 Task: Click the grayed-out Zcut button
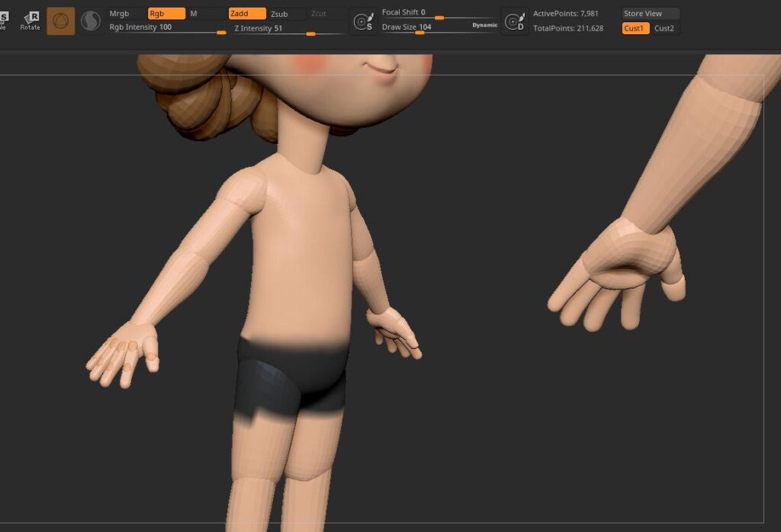coord(326,14)
